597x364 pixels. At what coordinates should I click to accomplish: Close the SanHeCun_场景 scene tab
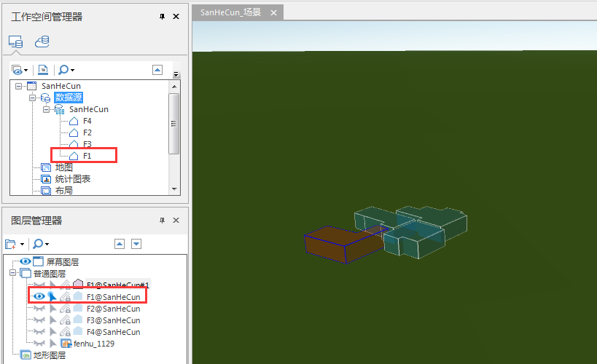point(273,12)
